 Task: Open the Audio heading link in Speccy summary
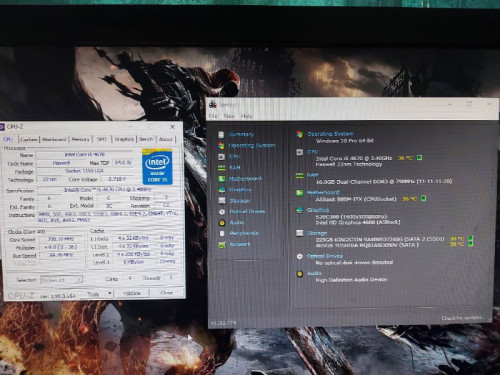pos(314,273)
